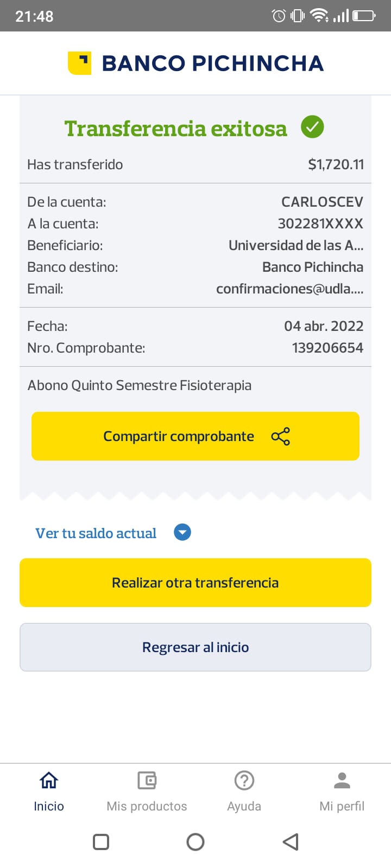
Task: Tap the Compartir comprobante button text
Action: [x=179, y=436]
